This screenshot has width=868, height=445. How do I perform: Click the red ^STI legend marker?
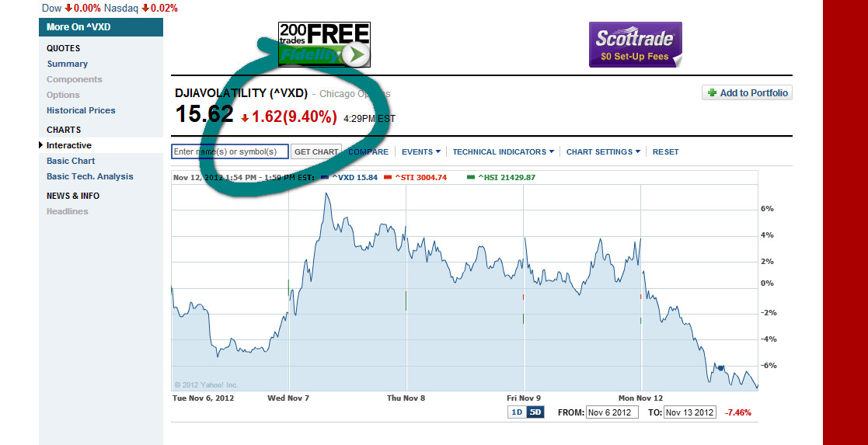[388, 177]
